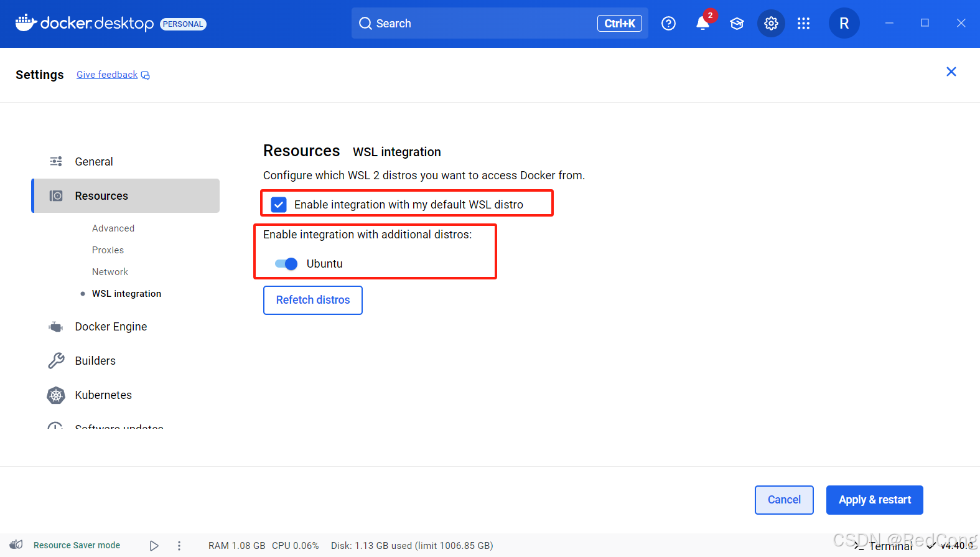The image size is (980, 557).
Task: Click the Resource Saver leaf icon
Action: 17,545
